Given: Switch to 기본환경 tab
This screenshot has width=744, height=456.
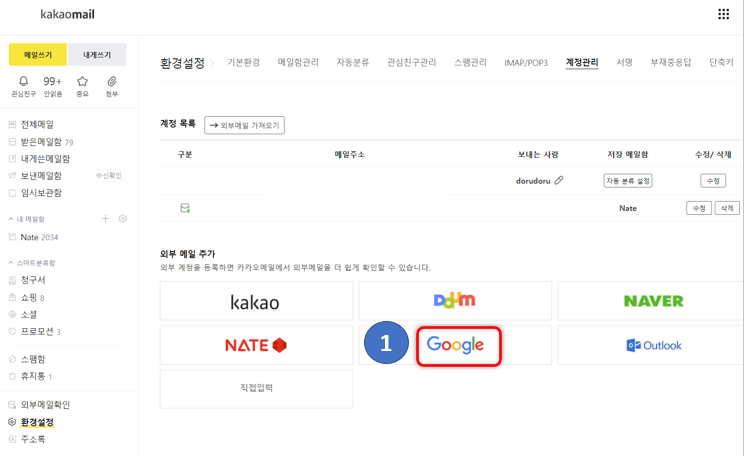Looking at the screenshot, I should click(243, 62).
